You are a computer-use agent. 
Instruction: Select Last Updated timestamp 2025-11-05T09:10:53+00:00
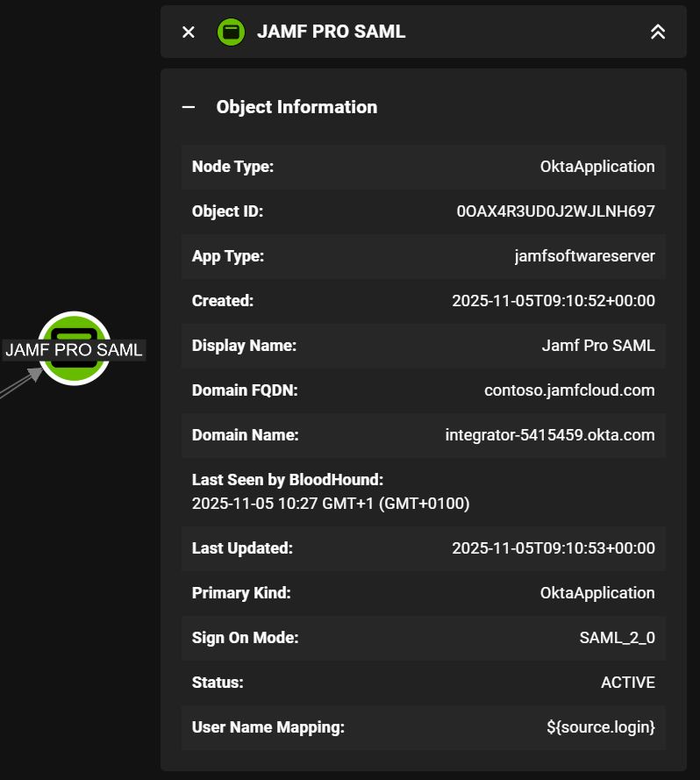(x=554, y=548)
